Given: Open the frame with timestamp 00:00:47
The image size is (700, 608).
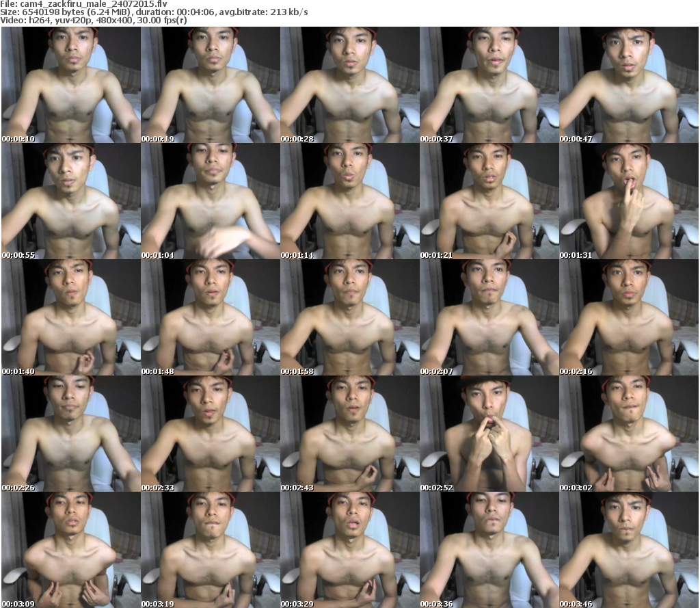Looking at the screenshot, I should coord(629,85).
